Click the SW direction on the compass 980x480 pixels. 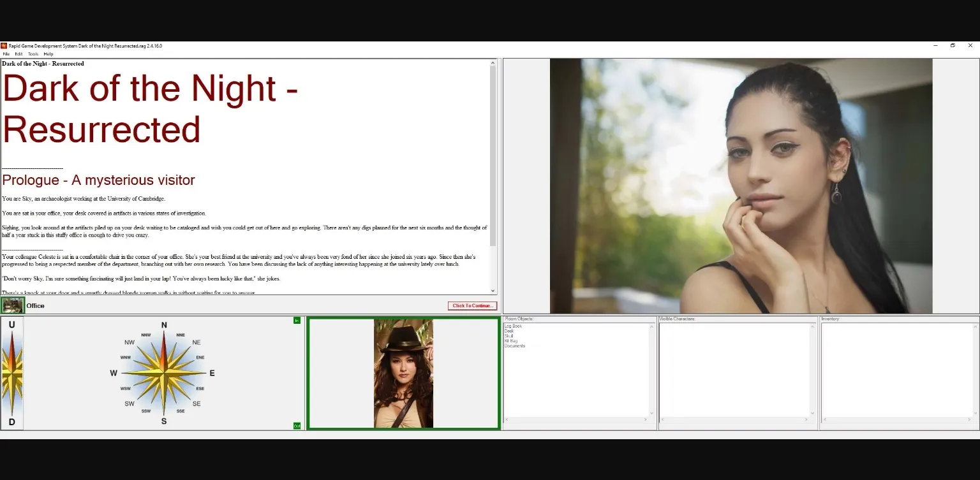tap(130, 404)
